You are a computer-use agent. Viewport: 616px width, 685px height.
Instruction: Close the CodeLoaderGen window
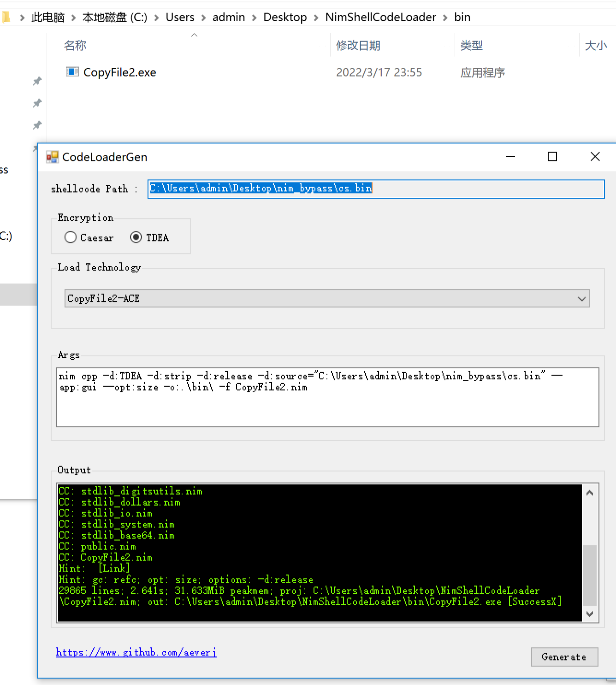tap(595, 157)
